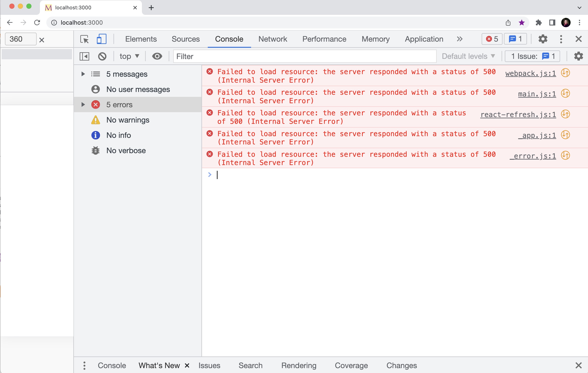Clear the console

102,56
